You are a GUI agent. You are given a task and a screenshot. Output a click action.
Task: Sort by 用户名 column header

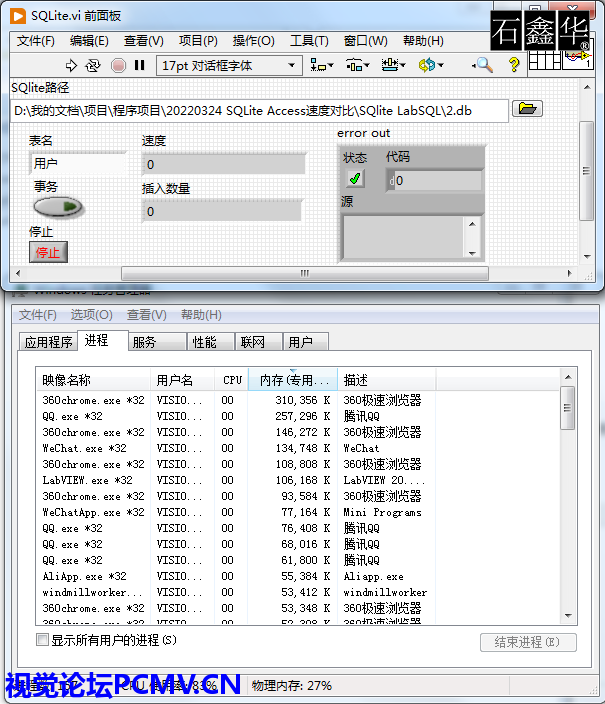click(182, 380)
